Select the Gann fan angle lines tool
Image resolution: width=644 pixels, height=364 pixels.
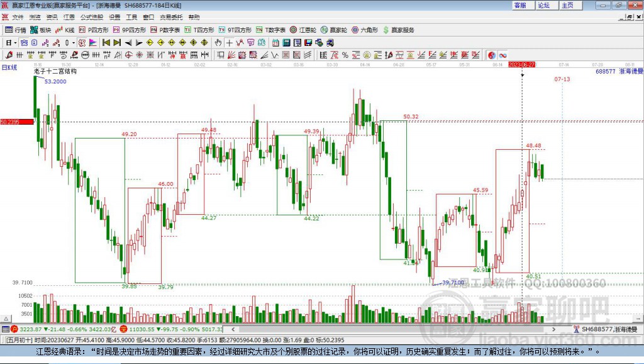point(231,55)
